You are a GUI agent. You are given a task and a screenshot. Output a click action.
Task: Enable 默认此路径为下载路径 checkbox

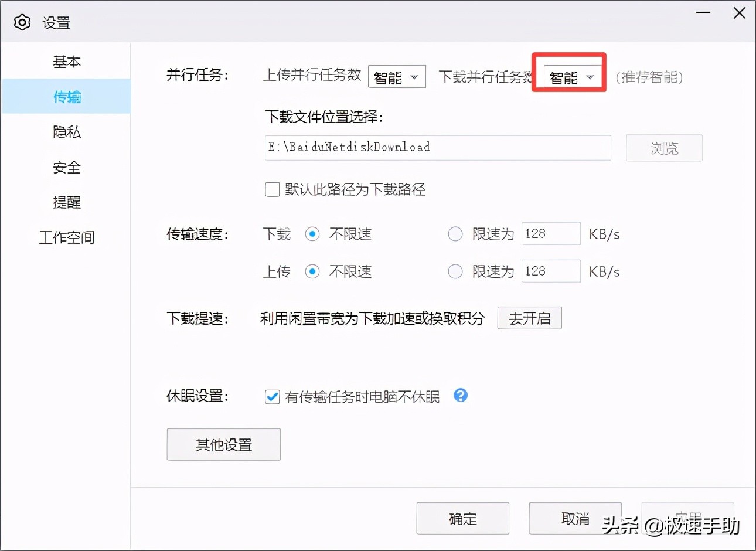click(x=272, y=189)
